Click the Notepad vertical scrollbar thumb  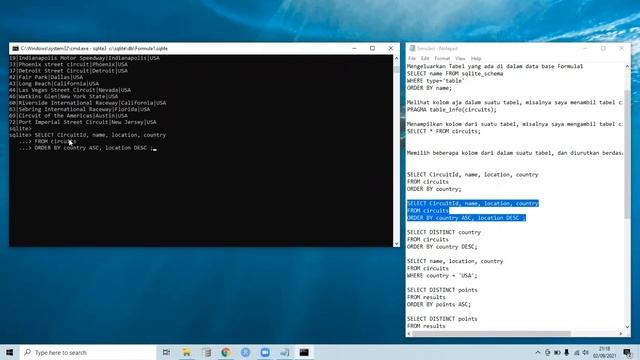click(627, 154)
